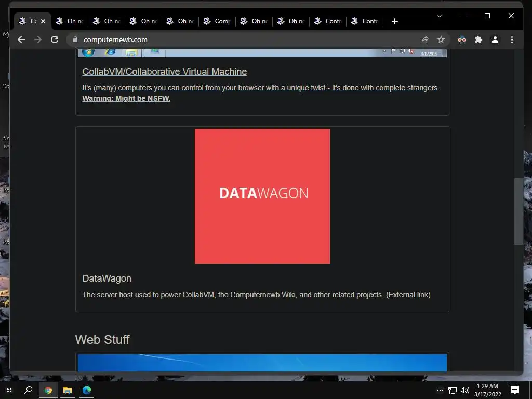
Task: Share this page from the address bar
Action: click(424, 39)
